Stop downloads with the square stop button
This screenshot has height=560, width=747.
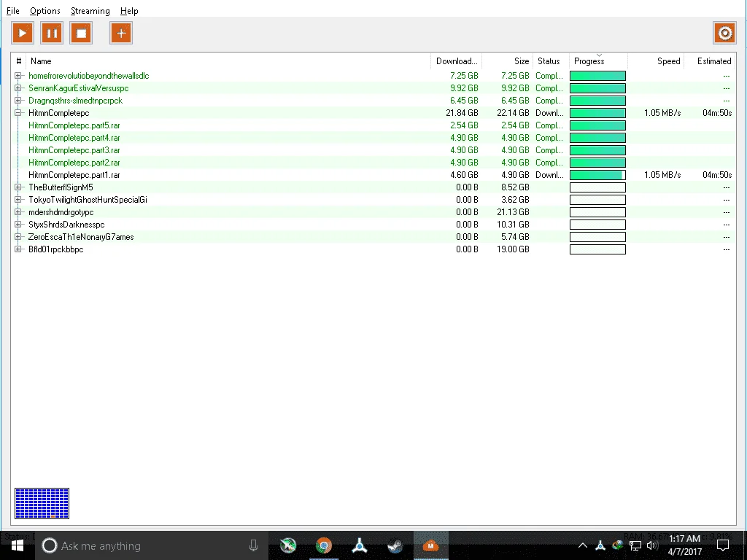[81, 34]
